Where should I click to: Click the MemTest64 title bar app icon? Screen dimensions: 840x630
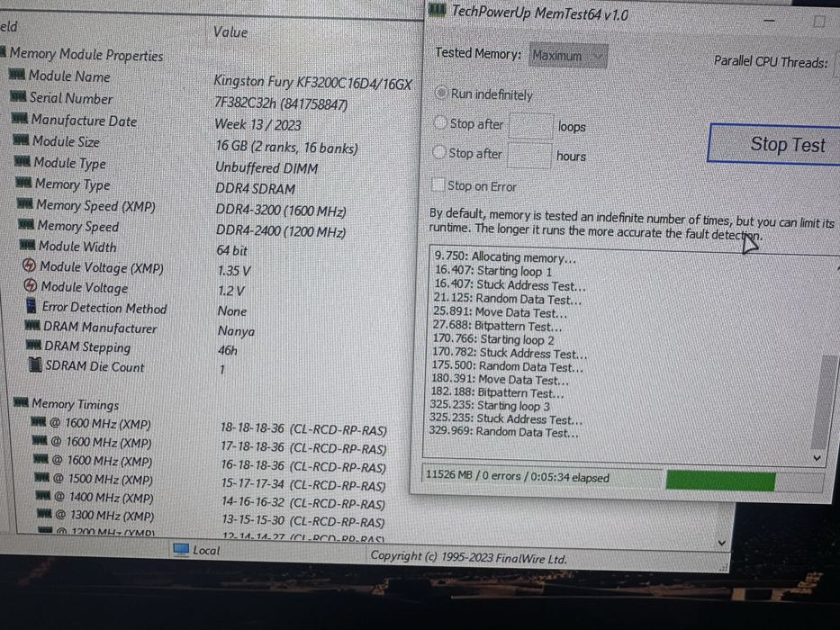point(438,9)
